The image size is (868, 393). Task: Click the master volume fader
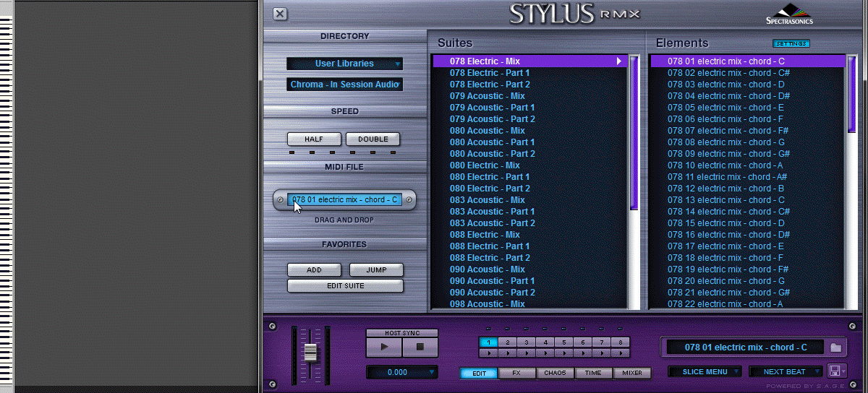tap(311, 353)
